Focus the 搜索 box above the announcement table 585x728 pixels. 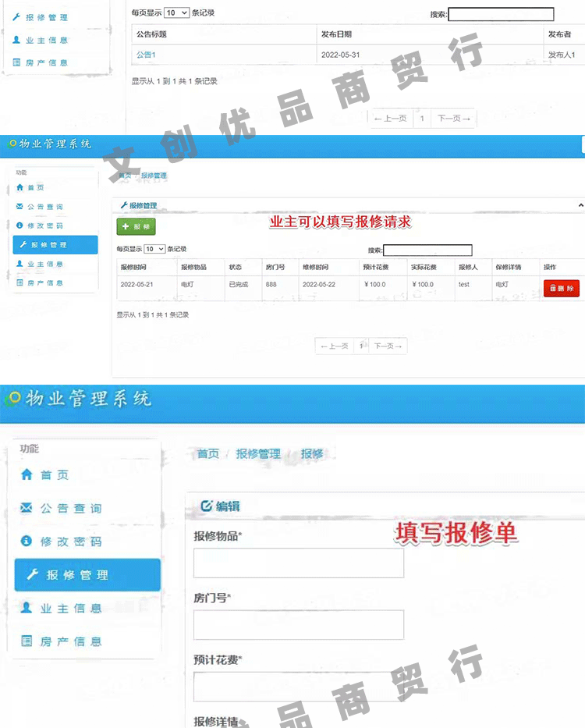coord(501,14)
